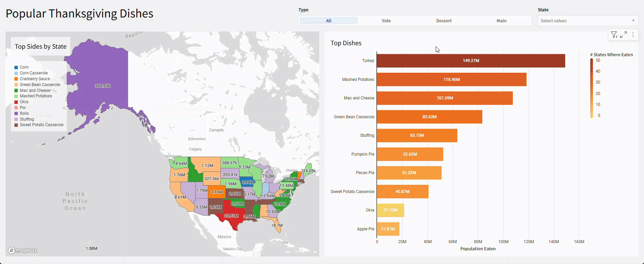Switch Type filter to Dessert
This screenshot has height=264, width=644.
pos(444,21)
